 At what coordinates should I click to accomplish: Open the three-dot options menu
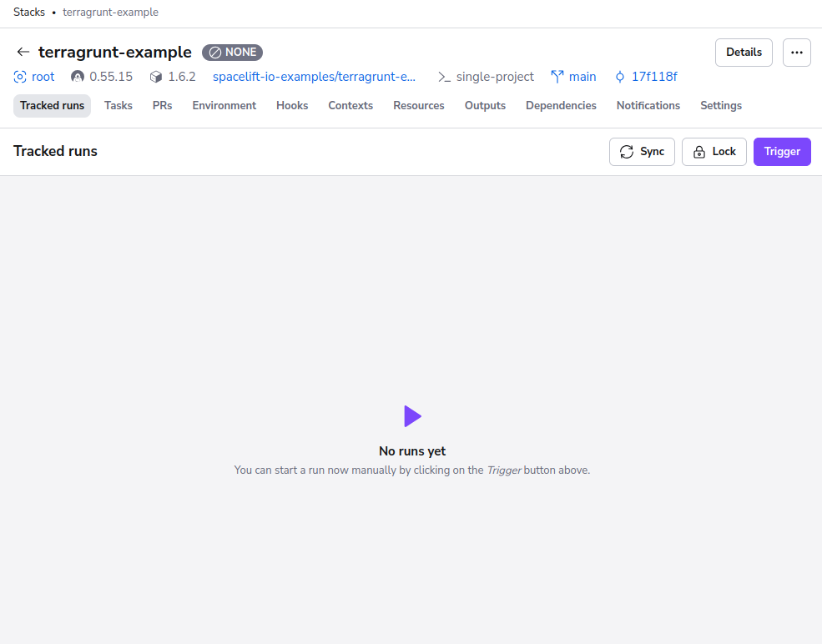point(797,52)
